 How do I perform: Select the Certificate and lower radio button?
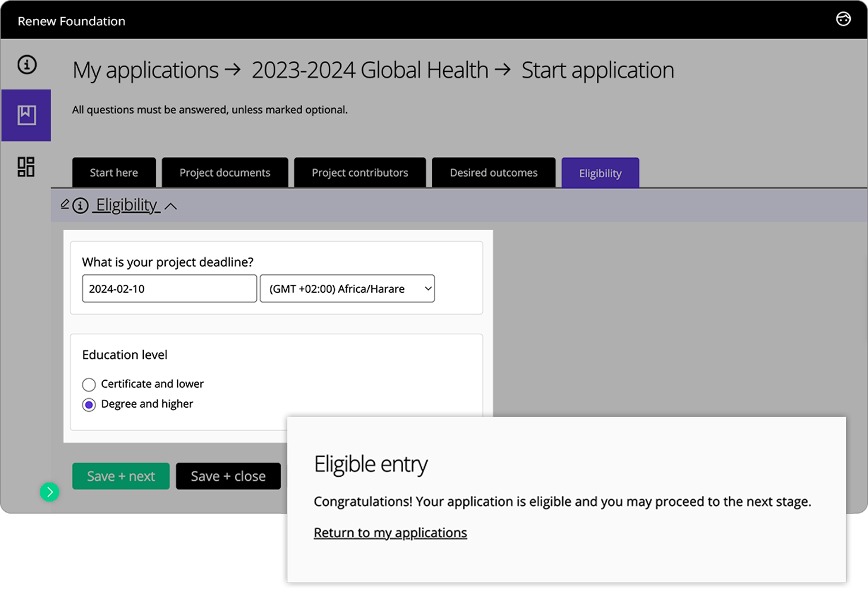(x=89, y=384)
